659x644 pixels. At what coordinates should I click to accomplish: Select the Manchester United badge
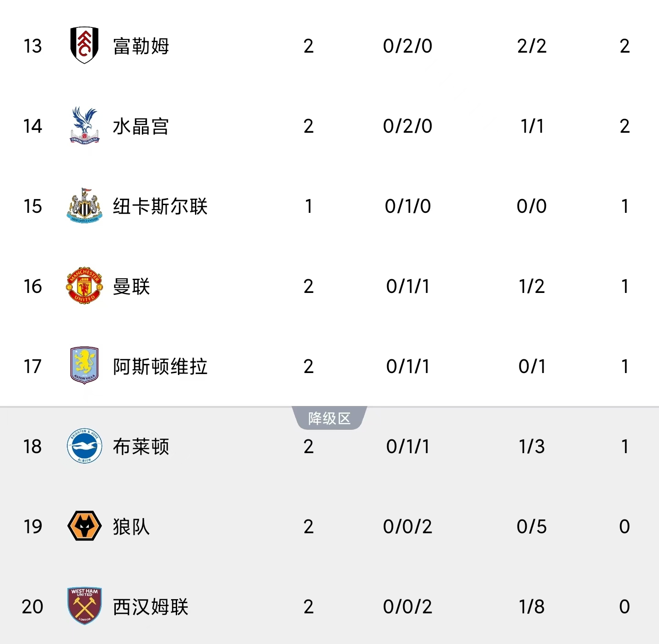(x=84, y=286)
